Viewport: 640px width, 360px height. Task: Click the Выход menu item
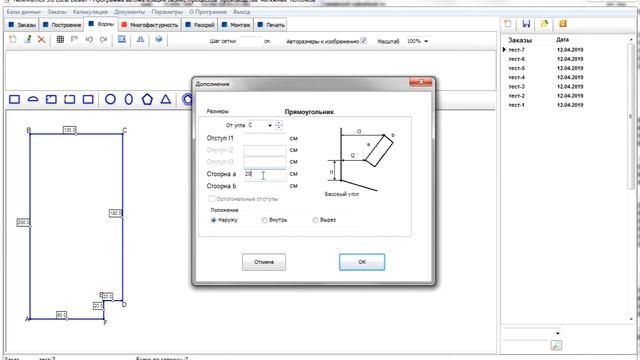[242, 12]
